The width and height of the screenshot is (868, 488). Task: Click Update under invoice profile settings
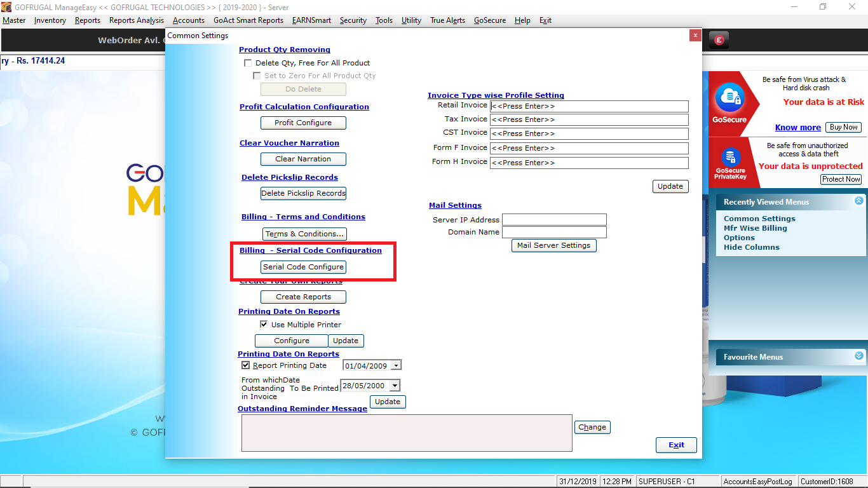click(x=670, y=186)
